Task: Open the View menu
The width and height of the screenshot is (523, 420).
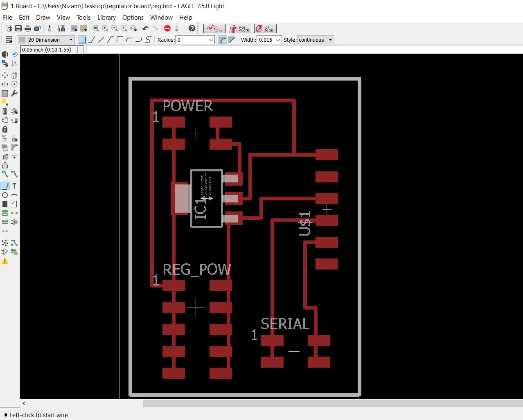Action: tap(63, 18)
